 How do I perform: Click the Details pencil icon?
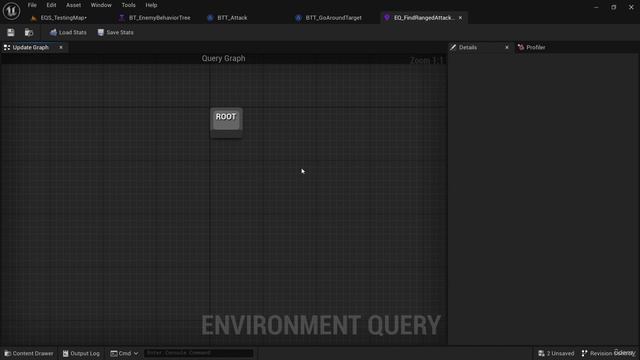coord(453,47)
